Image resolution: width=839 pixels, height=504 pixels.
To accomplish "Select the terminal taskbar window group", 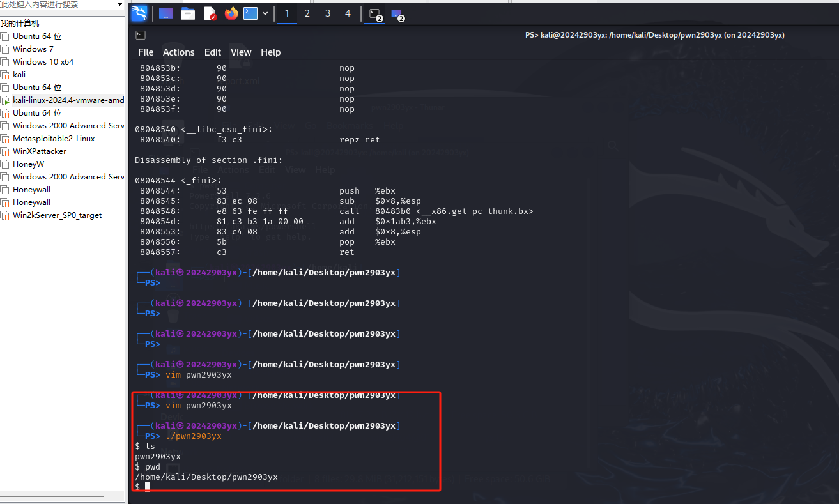I will tap(376, 14).
